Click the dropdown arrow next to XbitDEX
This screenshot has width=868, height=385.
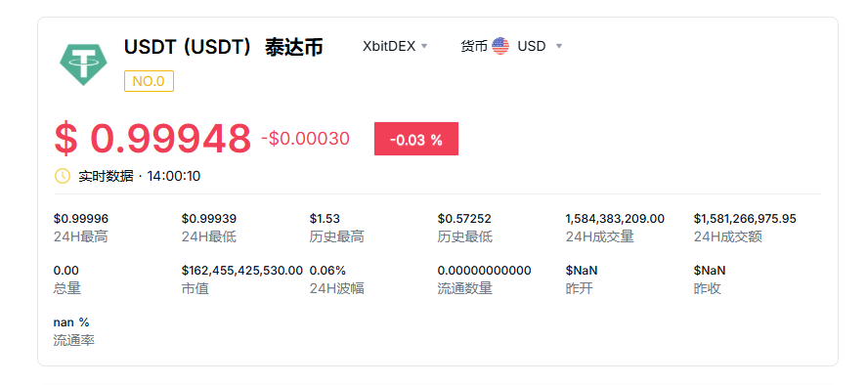tap(424, 47)
